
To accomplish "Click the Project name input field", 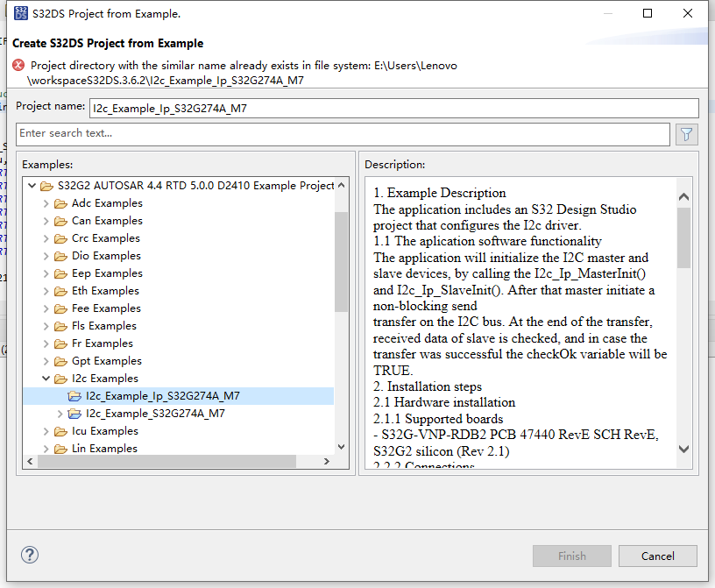I will [x=394, y=109].
